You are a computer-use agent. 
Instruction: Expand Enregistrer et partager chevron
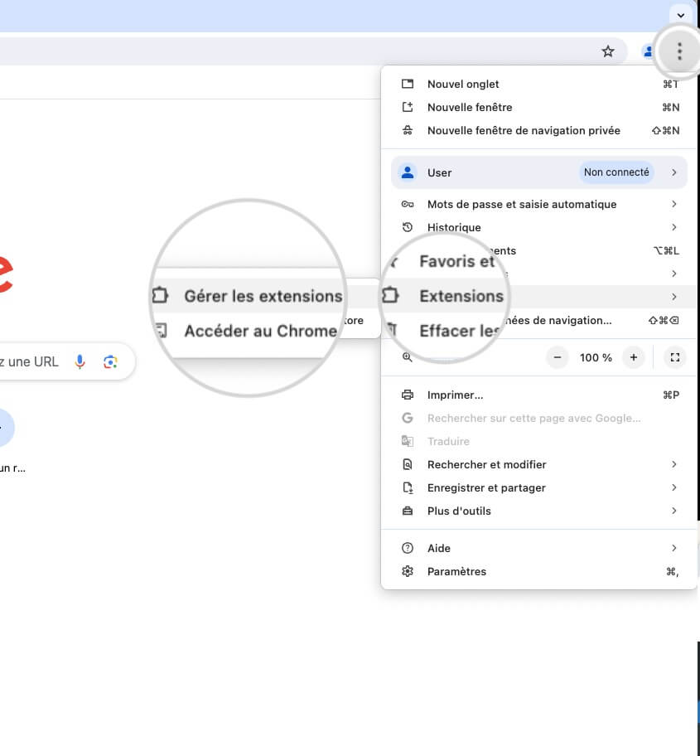pyautogui.click(x=674, y=487)
